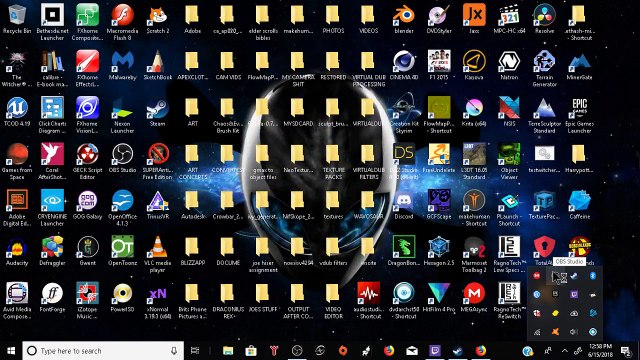Select the JOES STUFF folder
This screenshot has width=640, height=360.
tap(263, 298)
